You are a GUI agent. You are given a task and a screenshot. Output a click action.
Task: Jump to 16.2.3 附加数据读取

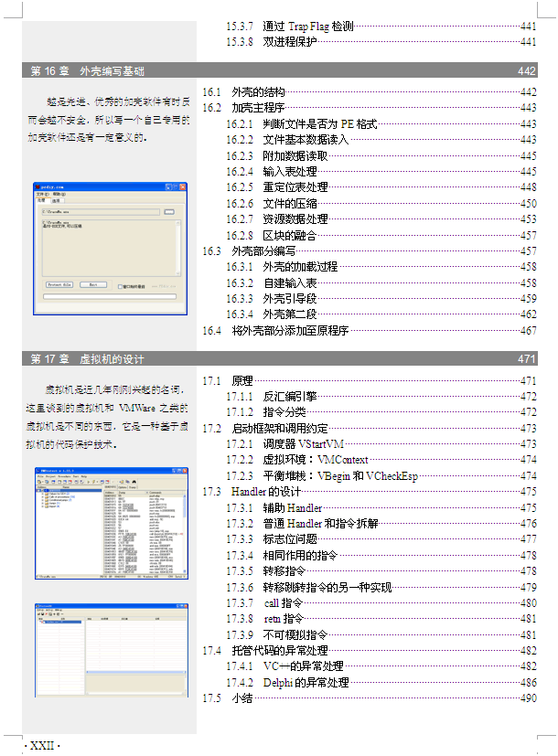coord(381,155)
